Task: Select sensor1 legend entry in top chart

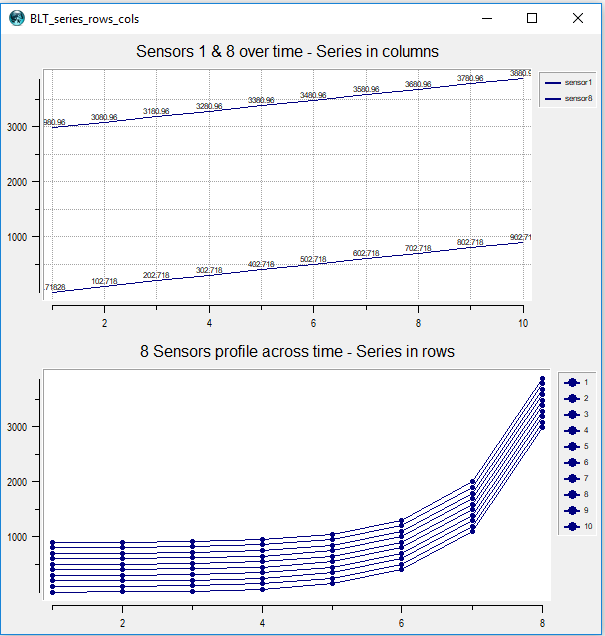Action: point(569,82)
